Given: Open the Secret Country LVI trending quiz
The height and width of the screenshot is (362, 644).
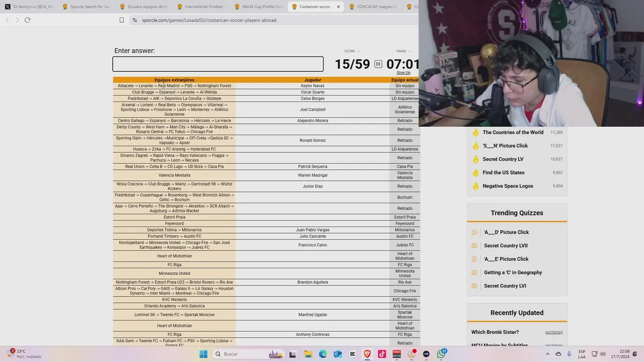Looking at the screenshot, I should click(x=505, y=286).
